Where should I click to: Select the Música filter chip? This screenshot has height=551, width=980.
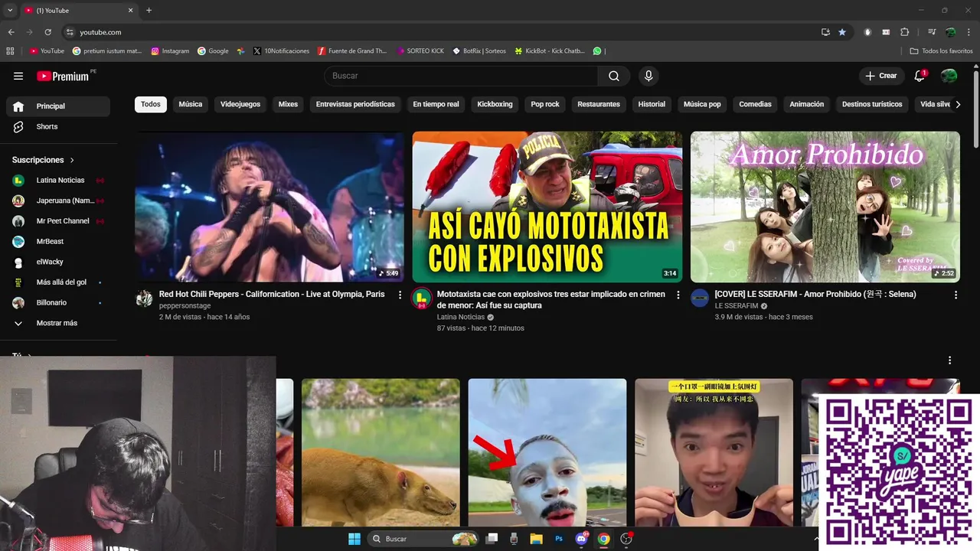(x=191, y=104)
